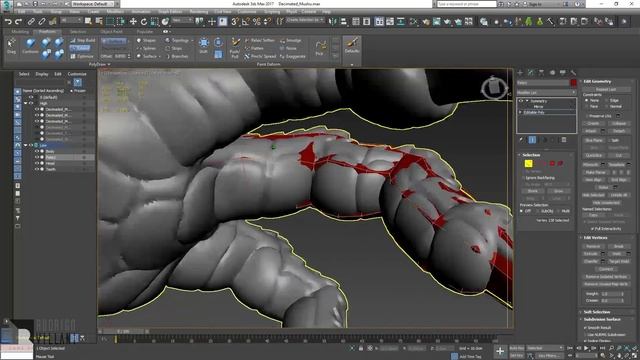Viewport: 640px width, 360px height.
Task: Select the Select and Rotate tool
Action: (x=144, y=21)
